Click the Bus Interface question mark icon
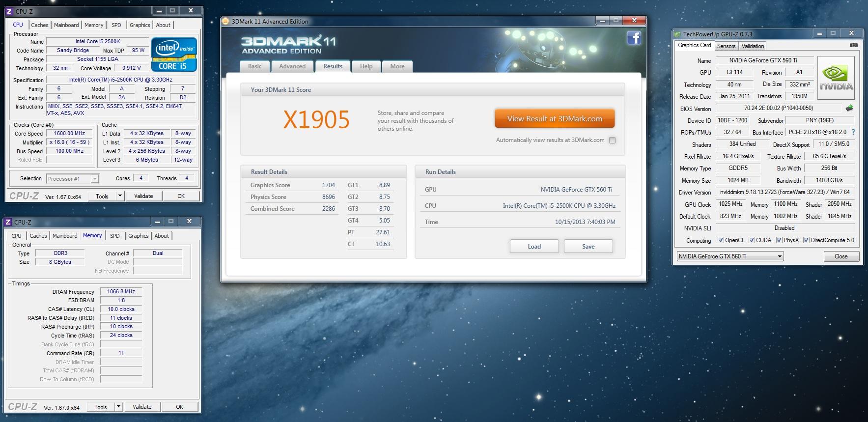This screenshot has width=868, height=422. 853,132
